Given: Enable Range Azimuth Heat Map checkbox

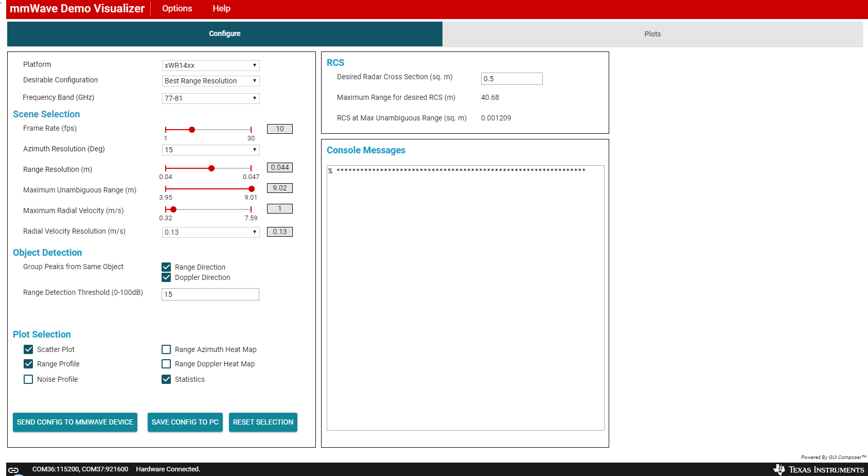Looking at the screenshot, I should click(166, 349).
